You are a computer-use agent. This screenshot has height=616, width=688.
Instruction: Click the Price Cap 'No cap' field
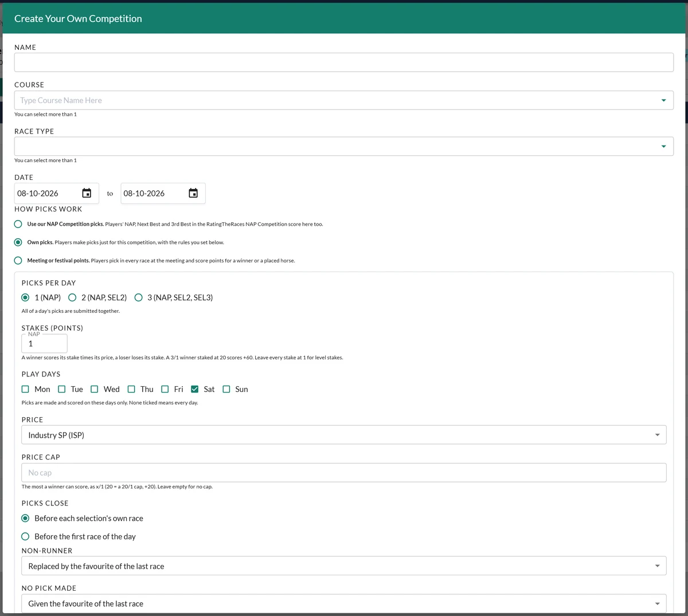pyautogui.click(x=344, y=473)
